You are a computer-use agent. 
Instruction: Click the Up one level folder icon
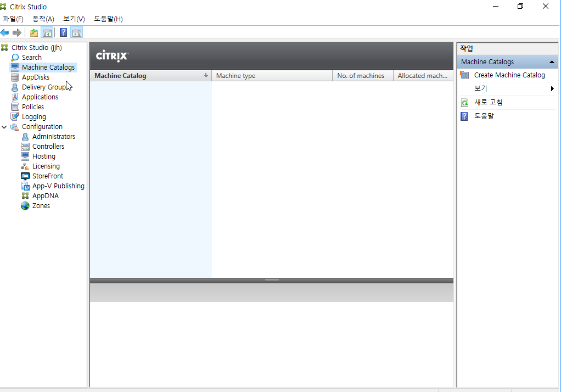point(34,33)
